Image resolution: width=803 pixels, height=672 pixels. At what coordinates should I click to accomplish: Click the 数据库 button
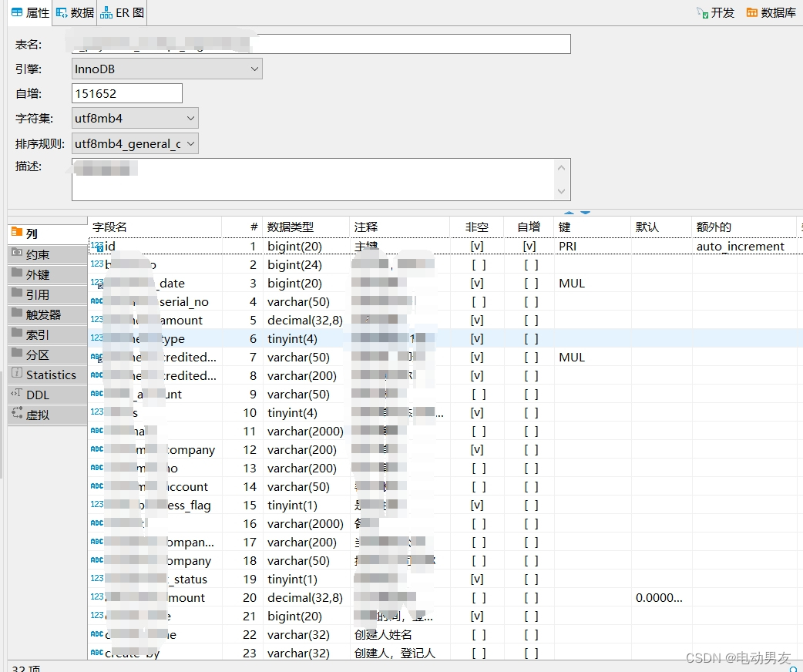pyautogui.click(x=771, y=13)
